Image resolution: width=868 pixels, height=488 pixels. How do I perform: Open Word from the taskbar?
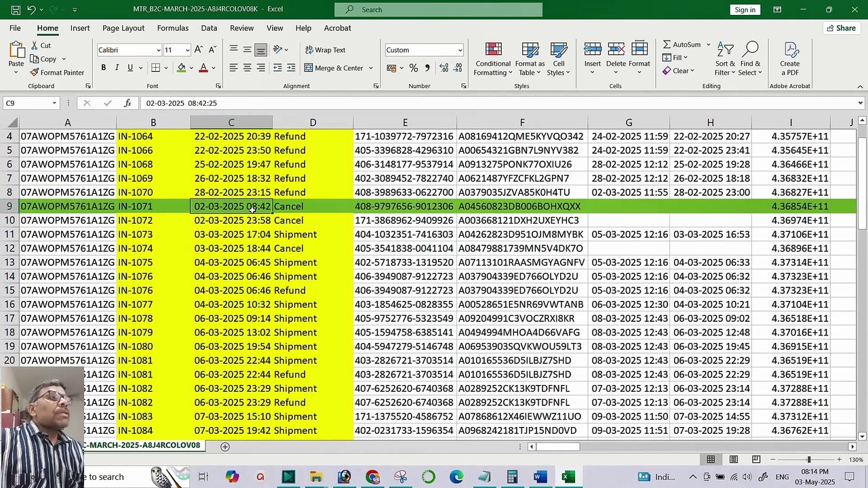pyautogui.click(x=540, y=477)
